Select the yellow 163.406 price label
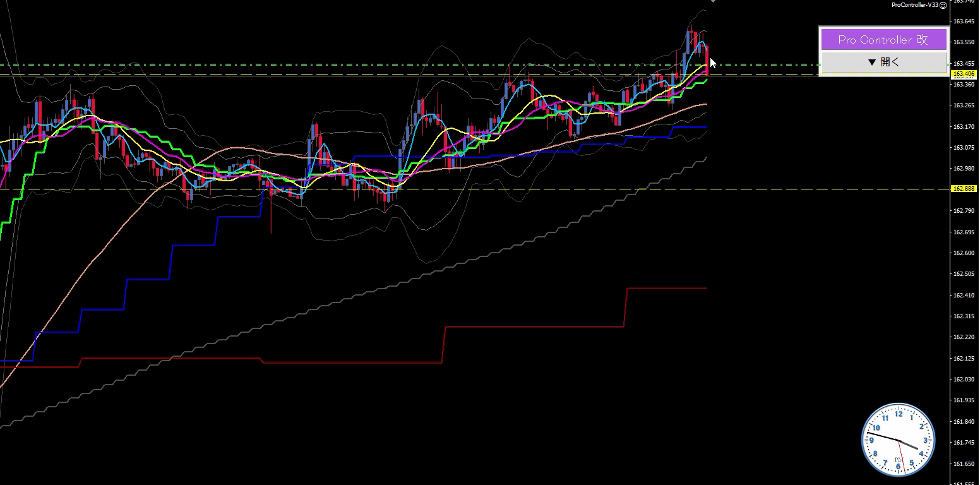This screenshot has width=980, height=485. click(x=964, y=74)
